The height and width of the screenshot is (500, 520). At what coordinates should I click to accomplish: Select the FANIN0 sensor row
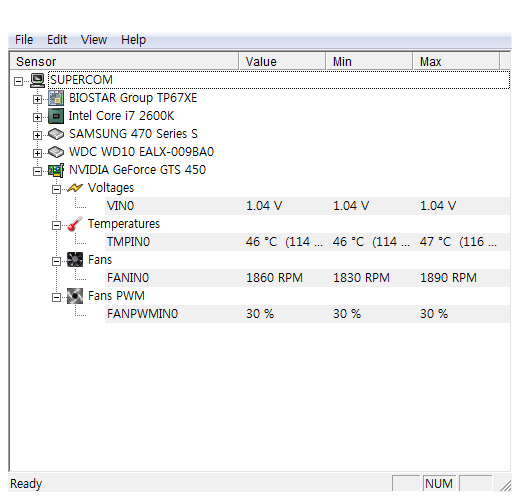click(x=307, y=278)
